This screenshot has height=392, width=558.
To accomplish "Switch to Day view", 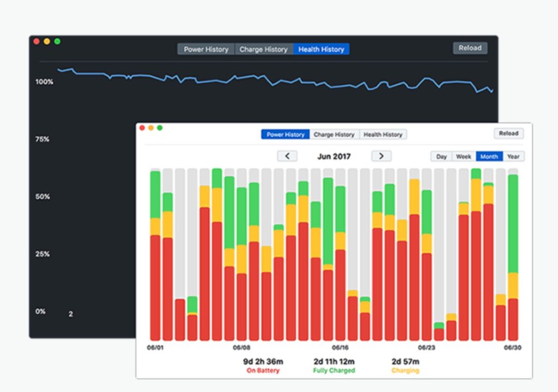I will tap(441, 156).
